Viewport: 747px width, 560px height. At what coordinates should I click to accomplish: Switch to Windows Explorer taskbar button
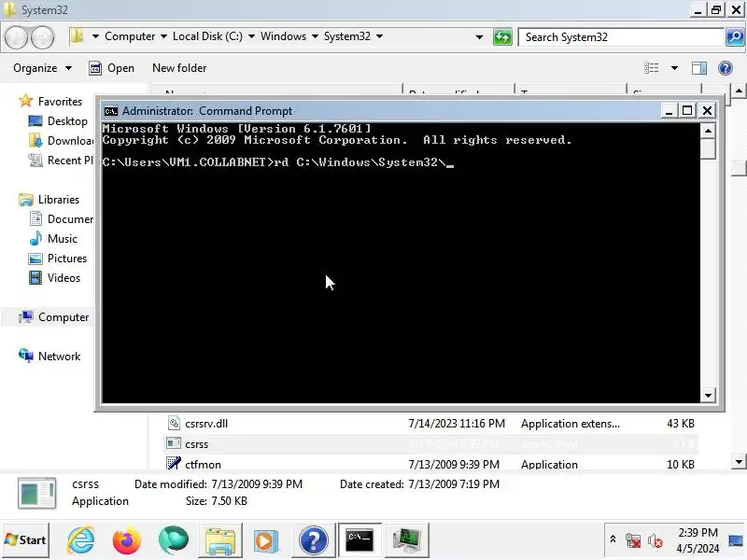(219, 540)
